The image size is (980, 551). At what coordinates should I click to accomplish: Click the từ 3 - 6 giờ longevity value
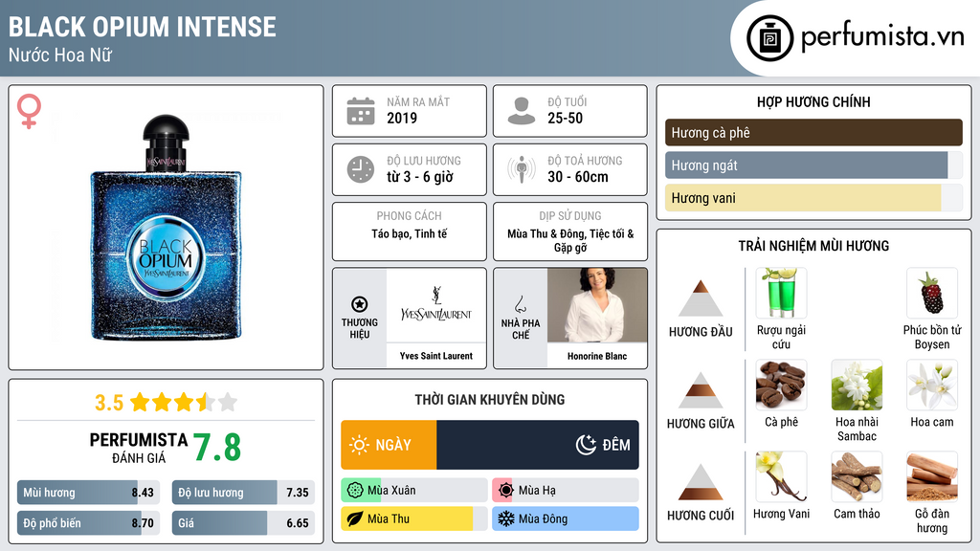pos(420,177)
